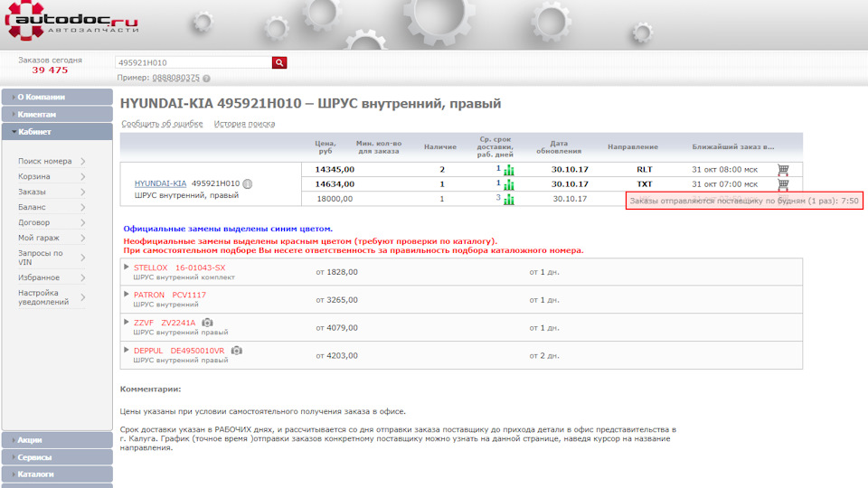Click the help icon next to example number

pos(206,79)
